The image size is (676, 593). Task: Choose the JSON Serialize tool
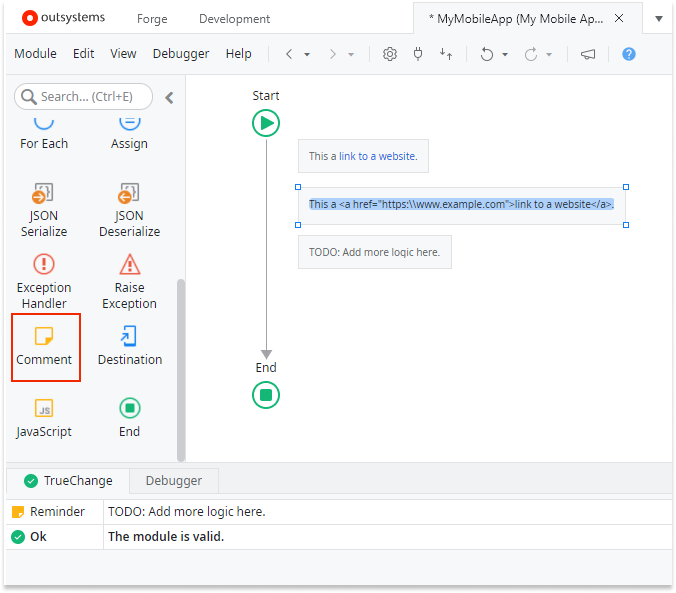point(44,208)
